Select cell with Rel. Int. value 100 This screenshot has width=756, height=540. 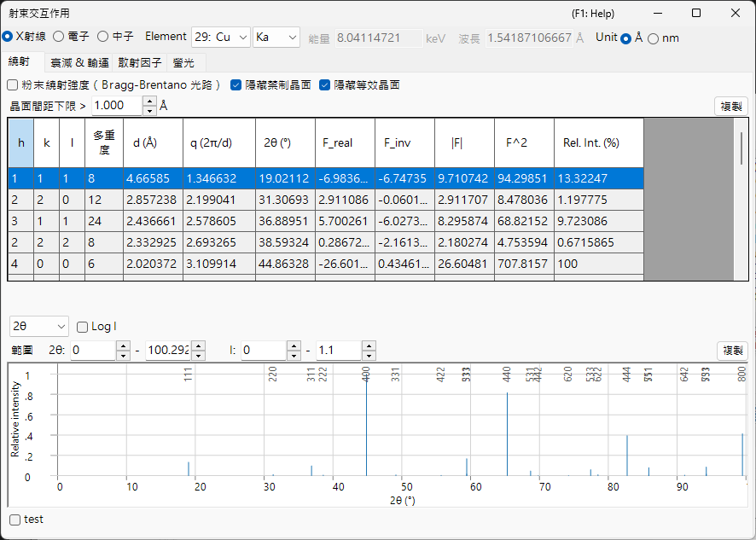[599, 264]
